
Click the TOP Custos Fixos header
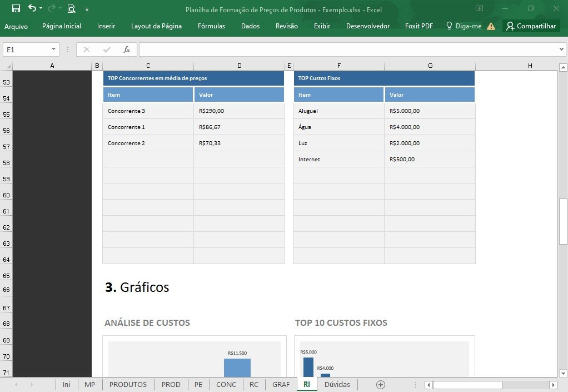(384, 78)
